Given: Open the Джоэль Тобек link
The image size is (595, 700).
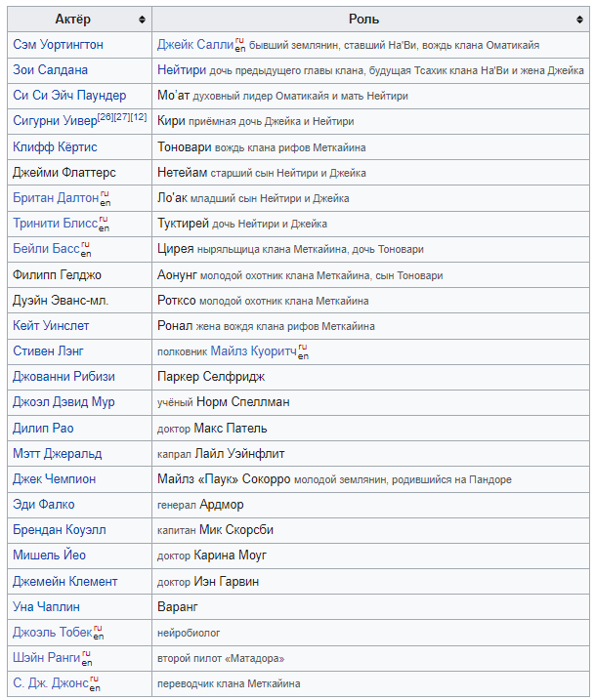Looking at the screenshot, I should 53,633.
